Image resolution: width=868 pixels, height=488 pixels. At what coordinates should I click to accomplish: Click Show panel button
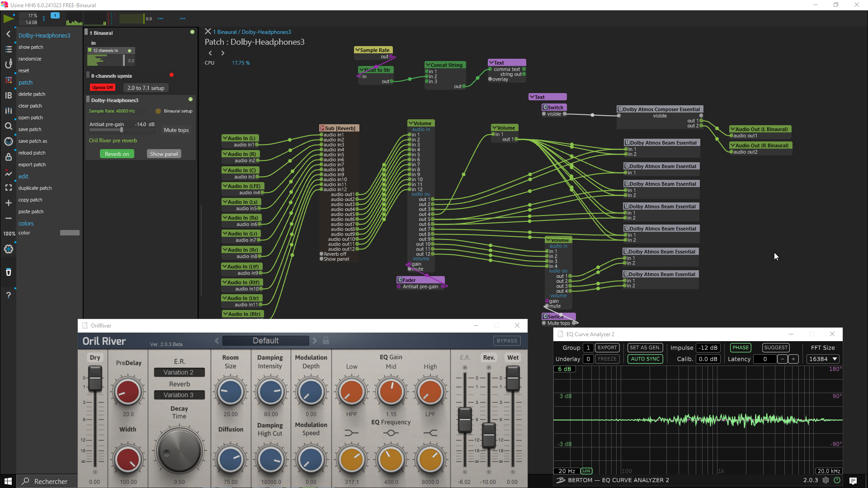pyautogui.click(x=164, y=154)
